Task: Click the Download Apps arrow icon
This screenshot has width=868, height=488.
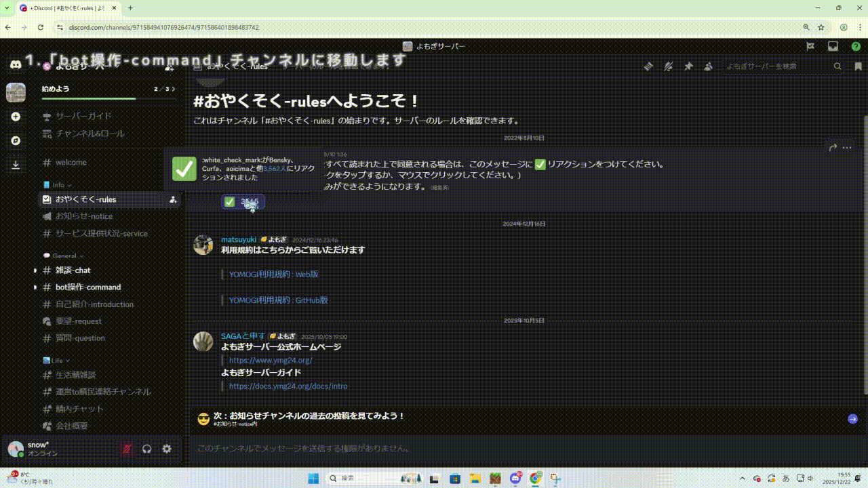Action: [x=16, y=165]
